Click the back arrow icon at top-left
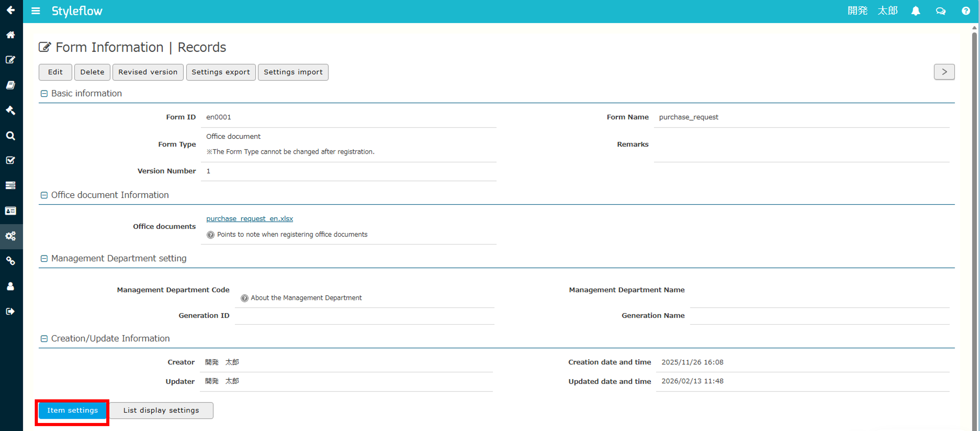The width and height of the screenshot is (980, 431). point(11,10)
